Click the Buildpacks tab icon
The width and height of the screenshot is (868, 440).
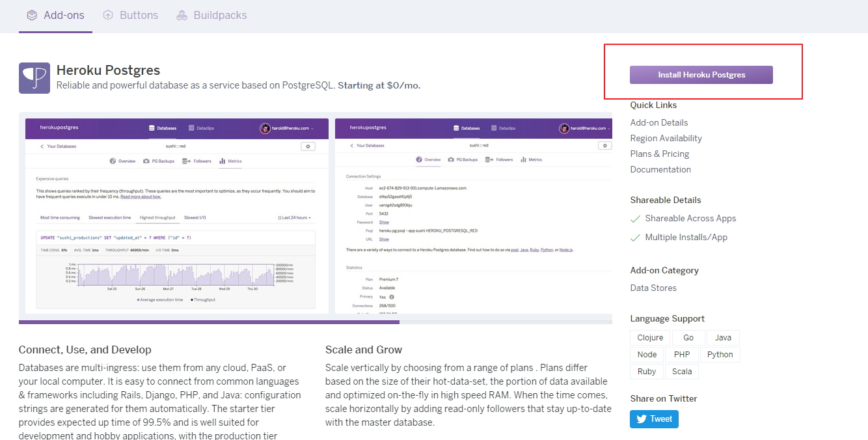pos(182,15)
